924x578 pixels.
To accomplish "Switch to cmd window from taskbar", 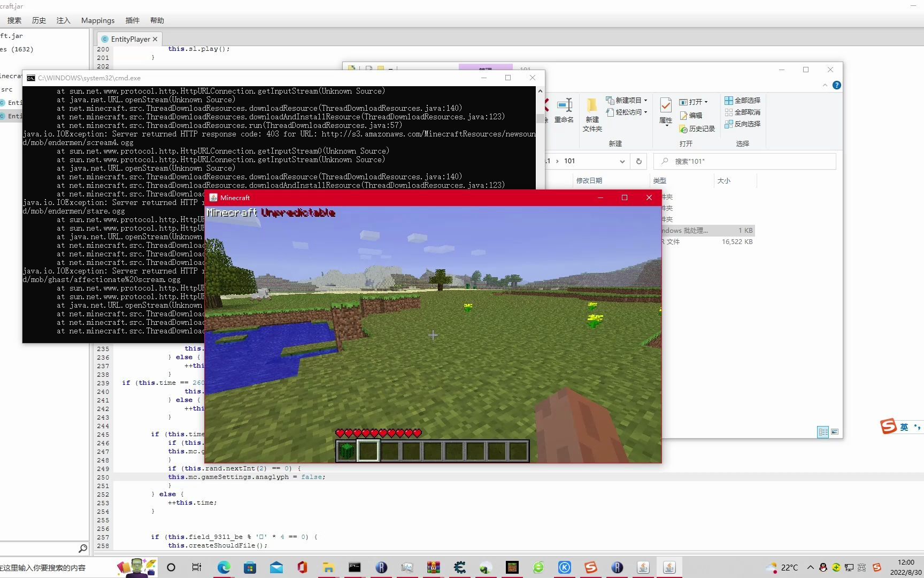I will (355, 567).
